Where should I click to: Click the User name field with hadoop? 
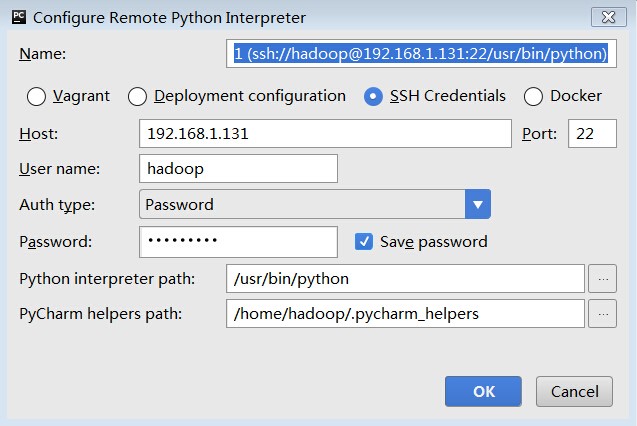[238, 169]
